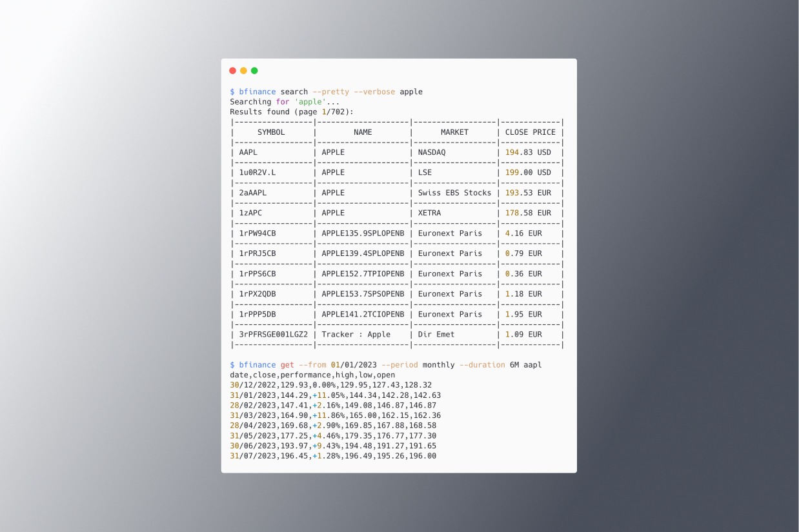Click the 1.09 EUR close price
This screenshot has height=532, width=799.
[x=524, y=335]
